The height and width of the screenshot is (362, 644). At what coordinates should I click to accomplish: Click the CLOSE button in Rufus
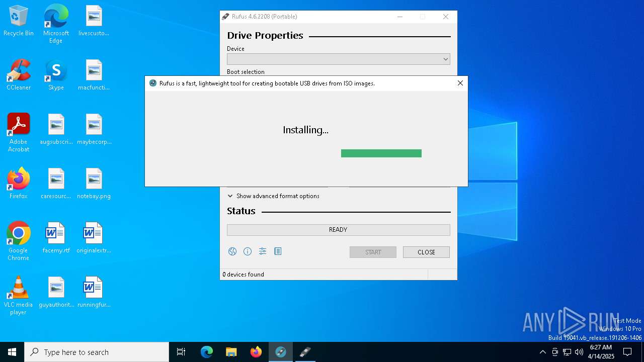coord(426,252)
